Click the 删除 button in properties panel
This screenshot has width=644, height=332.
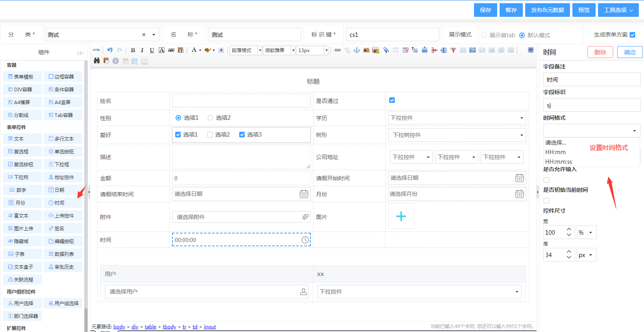(600, 52)
